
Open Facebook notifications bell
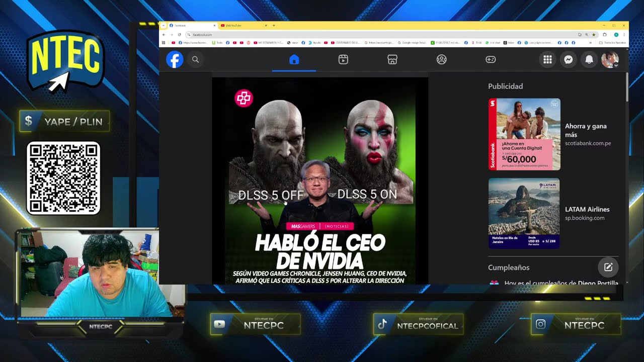[589, 60]
